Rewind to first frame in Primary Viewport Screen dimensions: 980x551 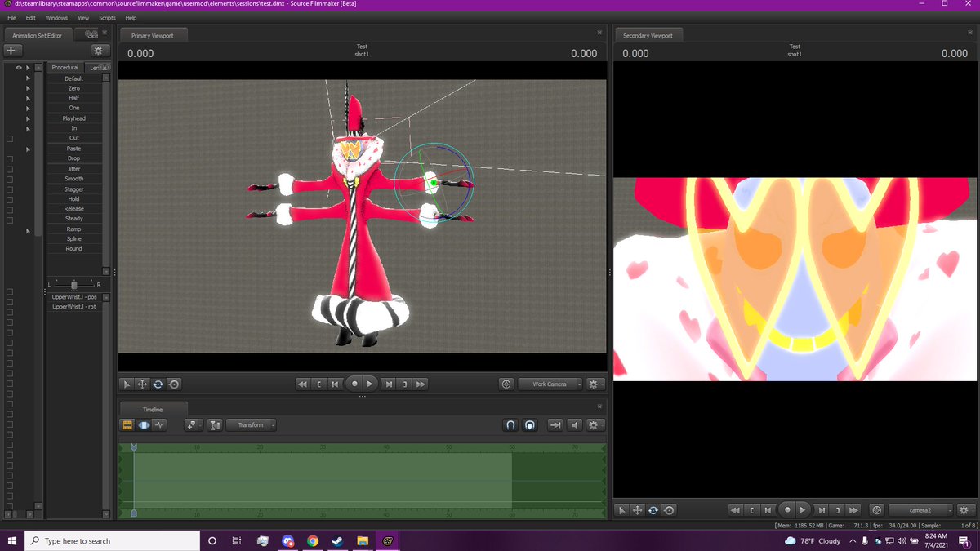(302, 384)
